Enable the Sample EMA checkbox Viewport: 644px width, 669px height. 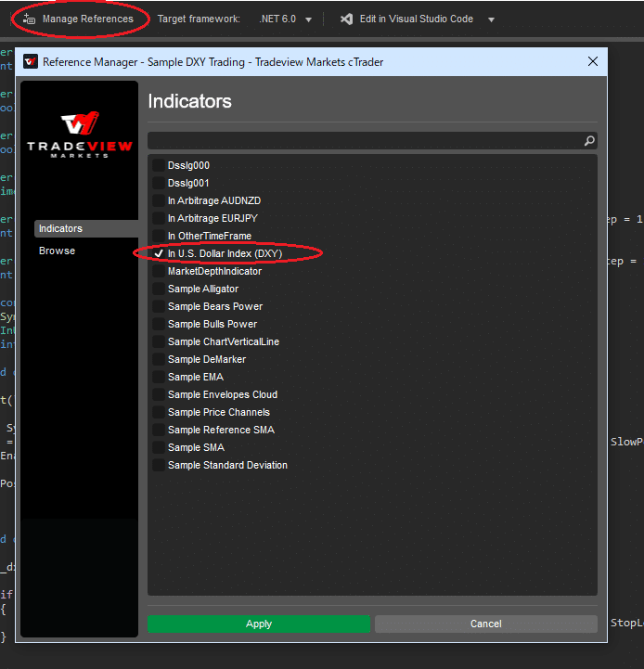tap(159, 377)
